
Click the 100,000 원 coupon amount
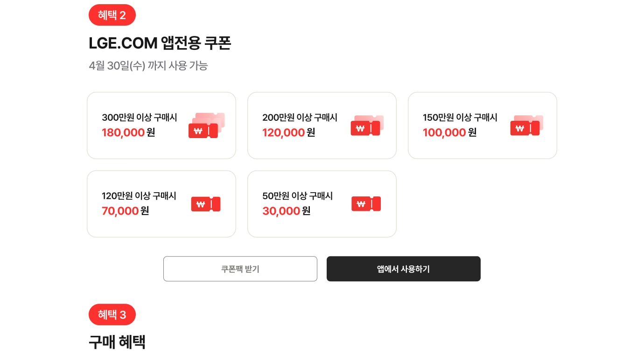pyautogui.click(x=450, y=132)
